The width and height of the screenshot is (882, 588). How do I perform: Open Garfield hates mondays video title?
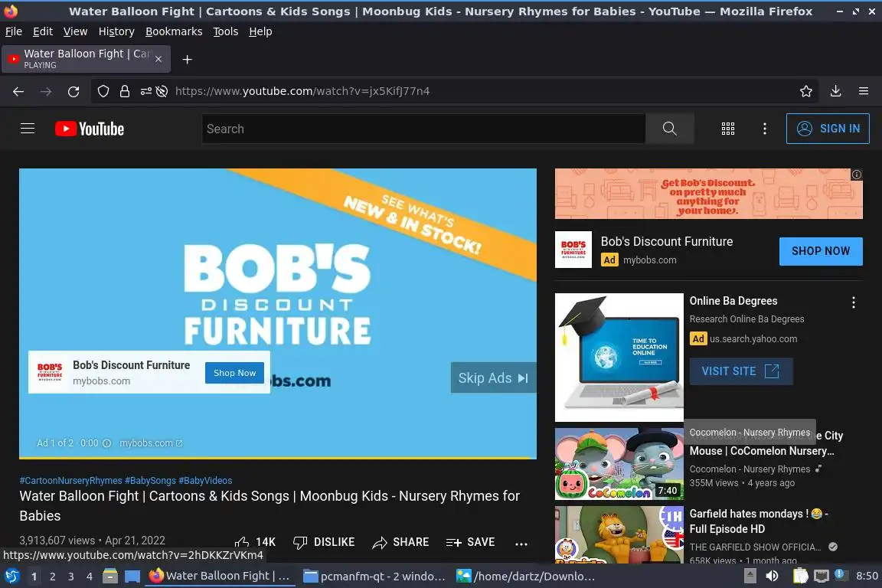coord(759,521)
